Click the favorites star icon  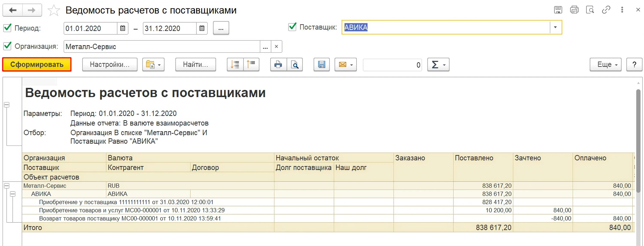pyautogui.click(x=54, y=11)
